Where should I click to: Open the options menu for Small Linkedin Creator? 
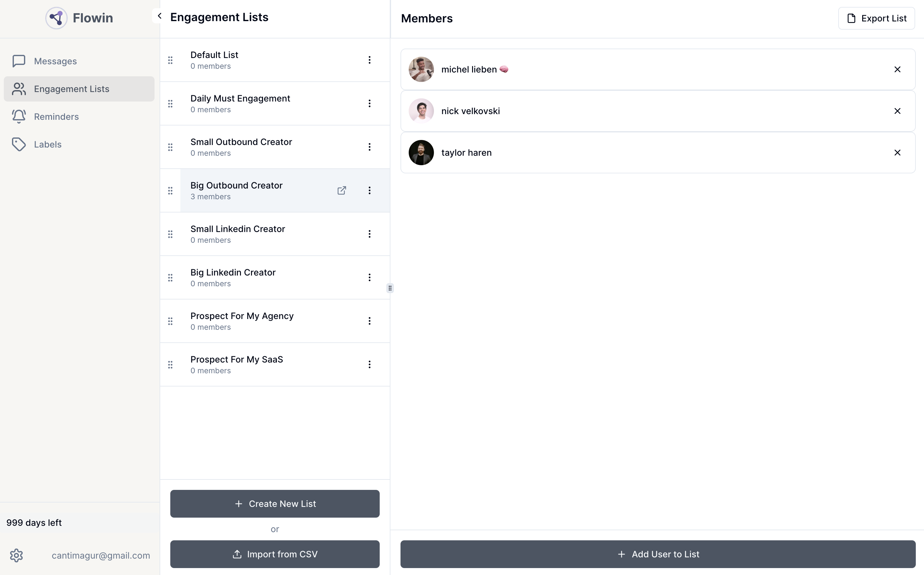click(x=369, y=234)
